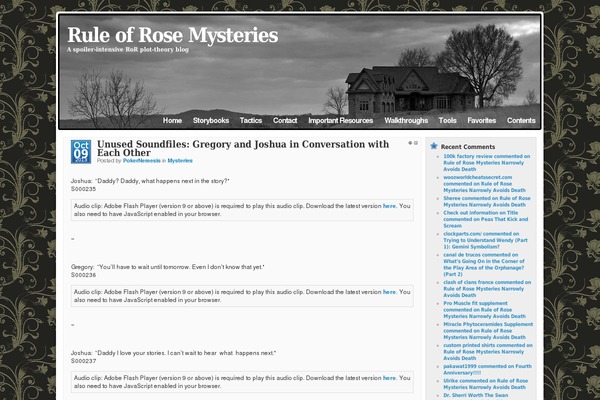
Task: Open the Walkthroughs menu item
Action: tap(406, 120)
